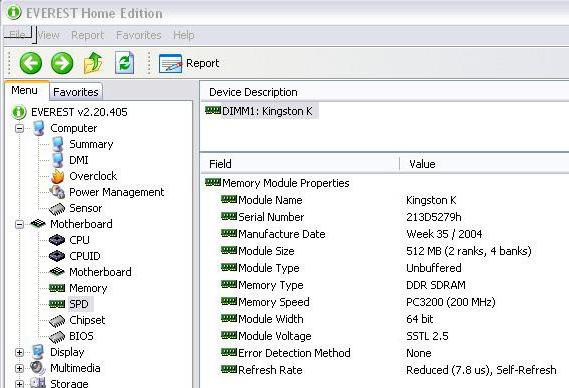Click the Device Description column header

253,92
